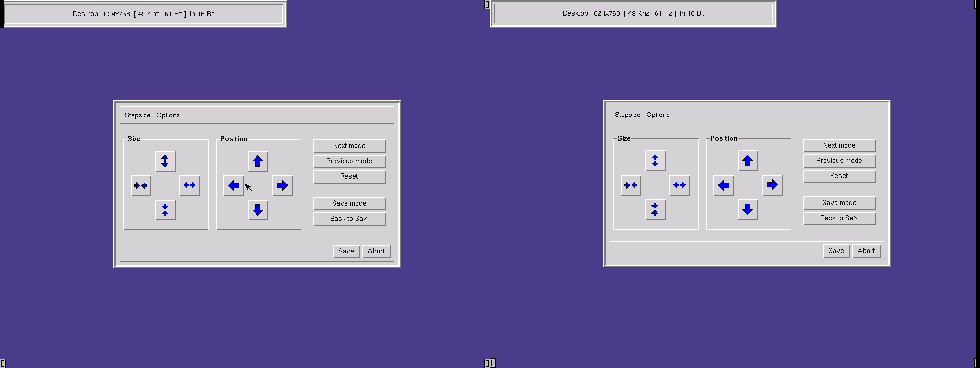The width and height of the screenshot is (980, 368).
Task: Open Options menu in left dialog
Action: (x=168, y=115)
